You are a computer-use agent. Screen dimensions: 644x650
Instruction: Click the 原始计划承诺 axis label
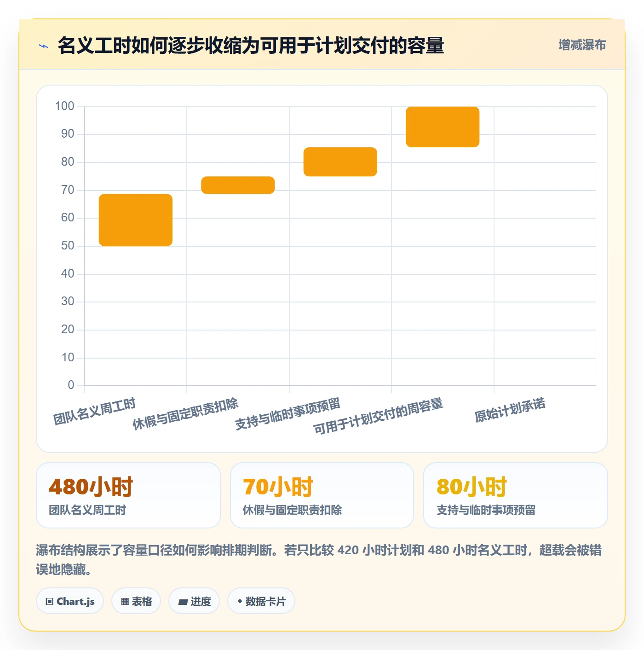(x=510, y=410)
